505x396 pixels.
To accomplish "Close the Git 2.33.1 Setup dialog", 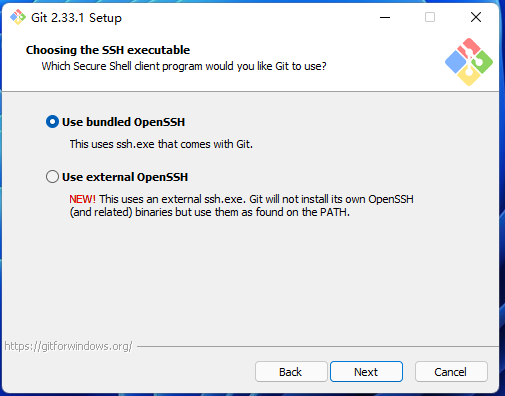I will pyautogui.click(x=476, y=17).
